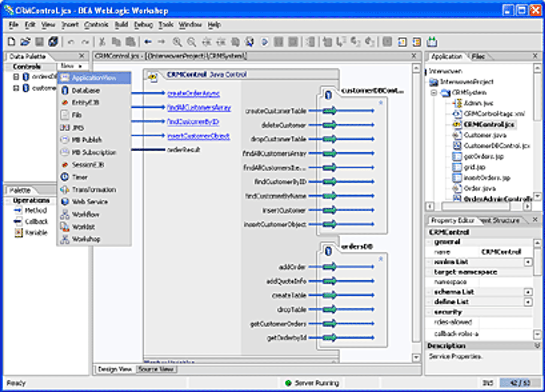Click the New file toolbar icon

(x=11, y=42)
